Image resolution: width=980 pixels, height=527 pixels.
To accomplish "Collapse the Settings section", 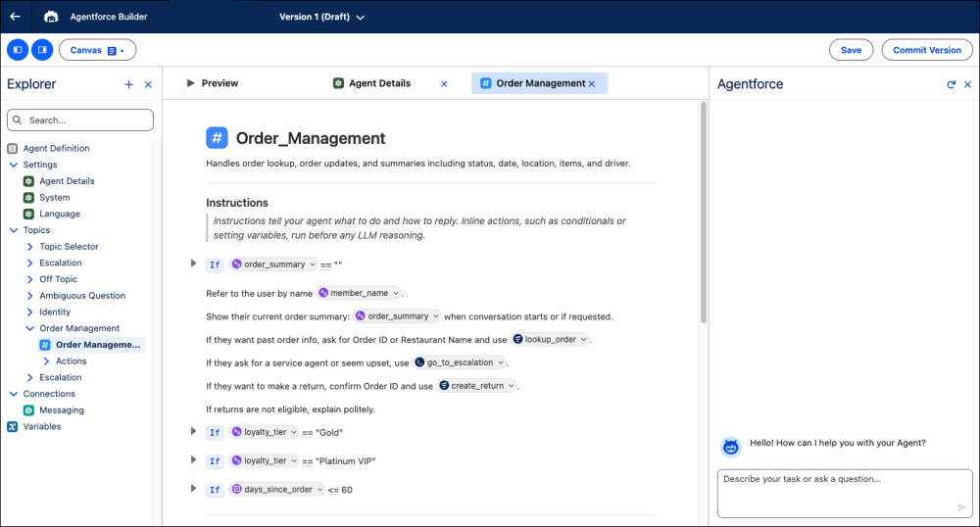I will 14,165.
